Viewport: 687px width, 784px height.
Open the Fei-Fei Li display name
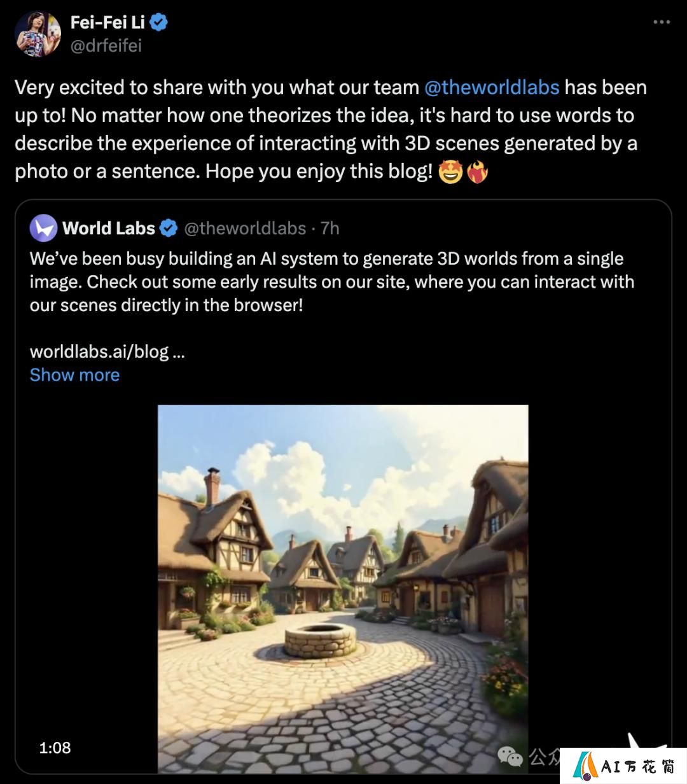pos(108,22)
